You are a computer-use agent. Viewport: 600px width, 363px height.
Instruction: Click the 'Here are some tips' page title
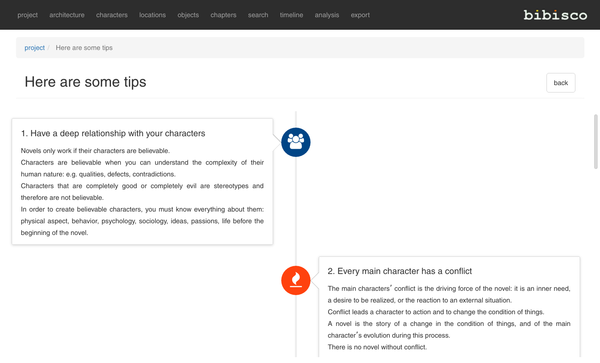[85, 82]
